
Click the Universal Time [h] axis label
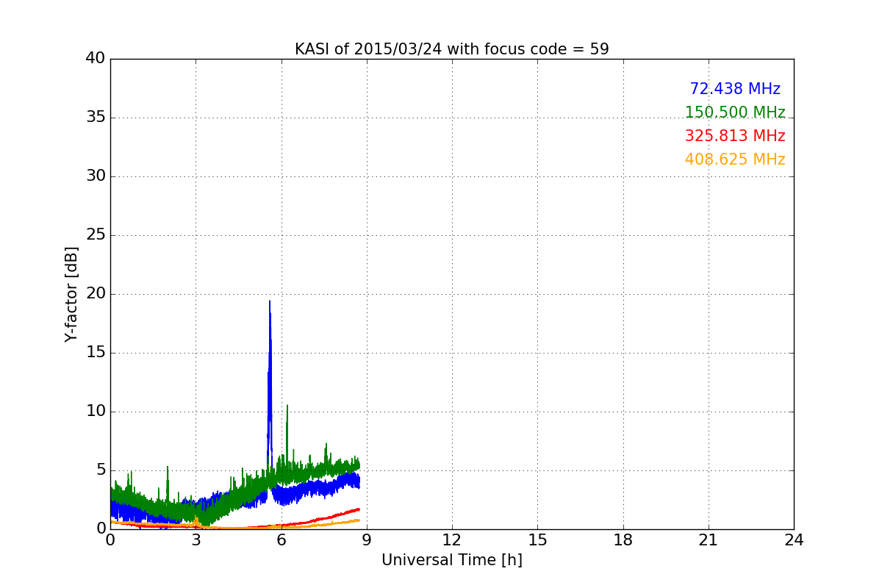tap(452, 560)
